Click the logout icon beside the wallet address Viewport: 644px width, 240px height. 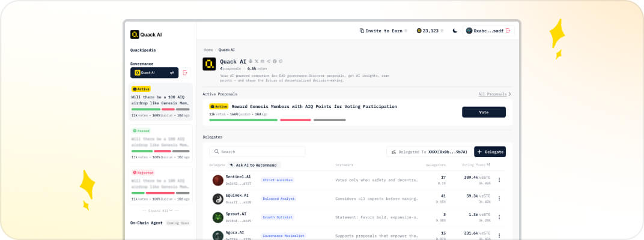[x=508, y=31]
